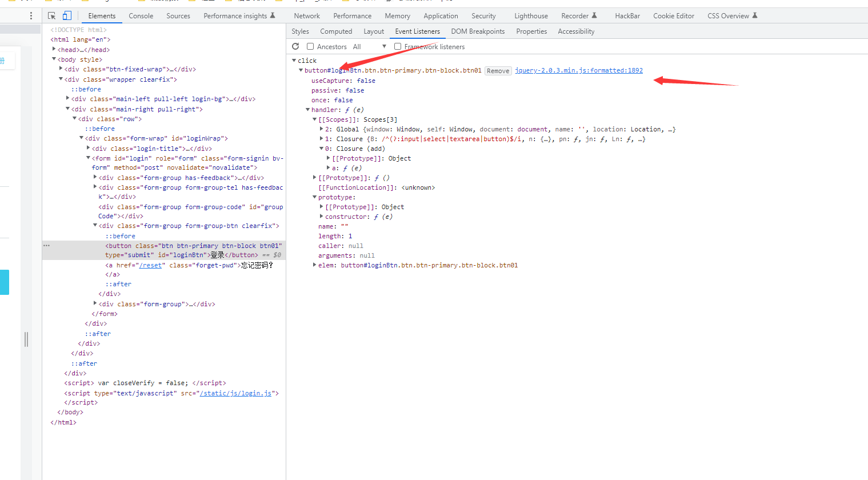Click the length: 1 property

click(x=335, y=236)
